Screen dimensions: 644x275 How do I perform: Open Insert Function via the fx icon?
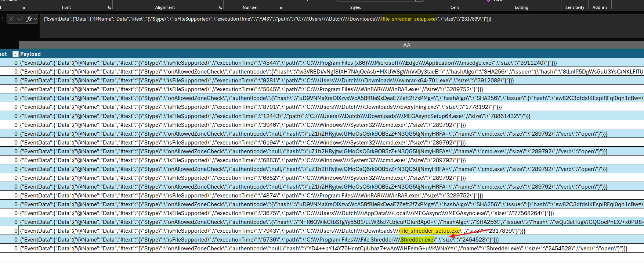(x=29, y=19)
